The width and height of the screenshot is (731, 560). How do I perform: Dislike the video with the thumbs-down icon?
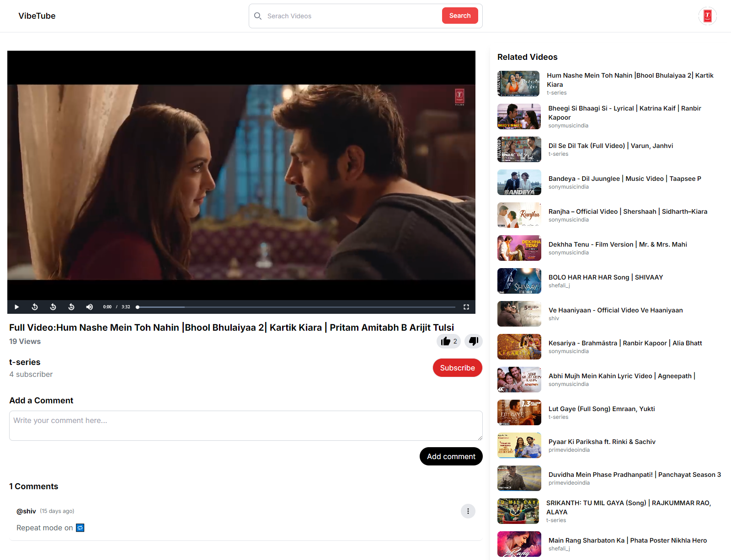point(474,341)
